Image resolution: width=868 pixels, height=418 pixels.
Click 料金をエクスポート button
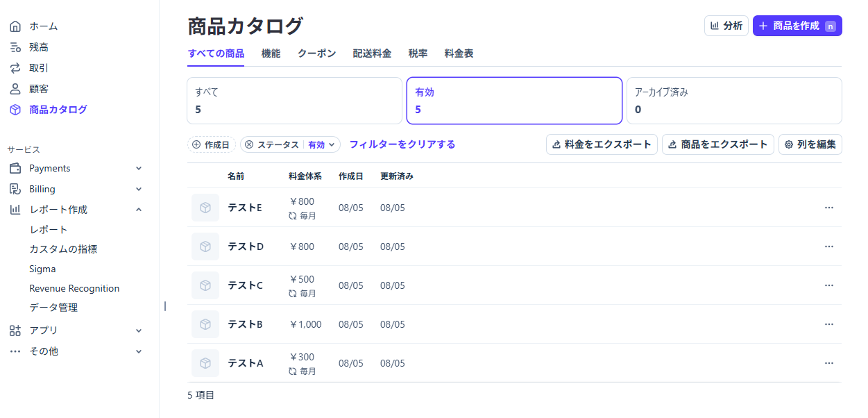(x=602, y=144)
